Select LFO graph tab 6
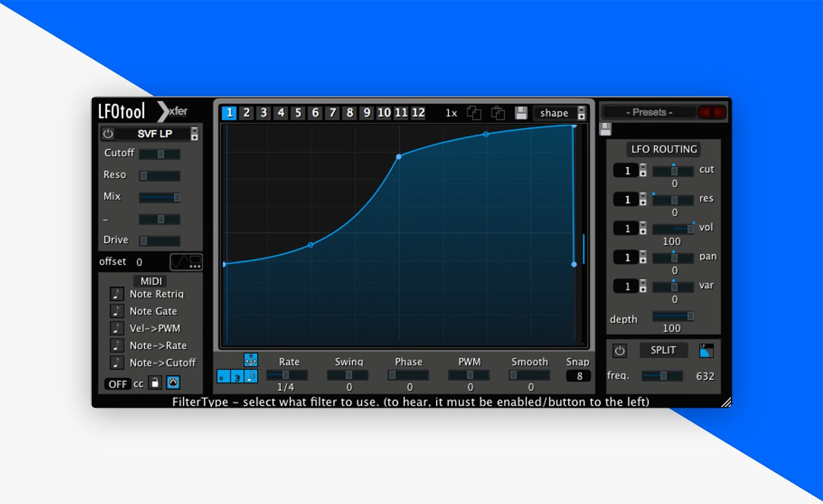This screenshot has width=823, height=504. tap(315, 113)
